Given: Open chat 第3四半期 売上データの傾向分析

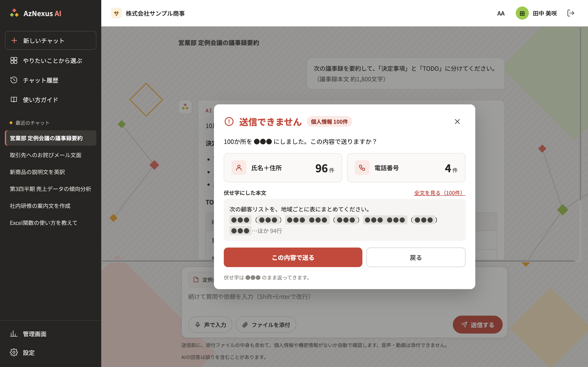Looking at the screenshot, I should (x=51, y=189).
